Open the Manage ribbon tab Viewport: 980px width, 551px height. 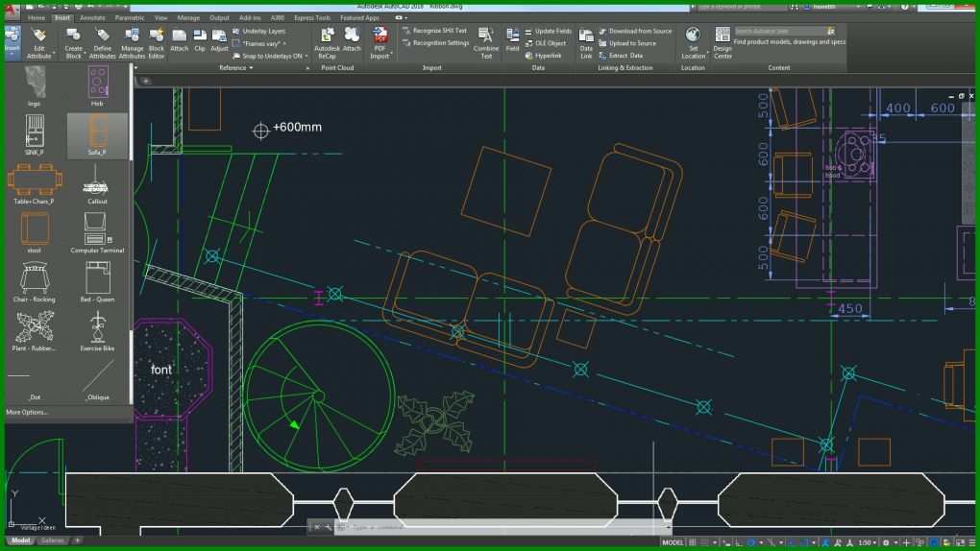[188, 18]
